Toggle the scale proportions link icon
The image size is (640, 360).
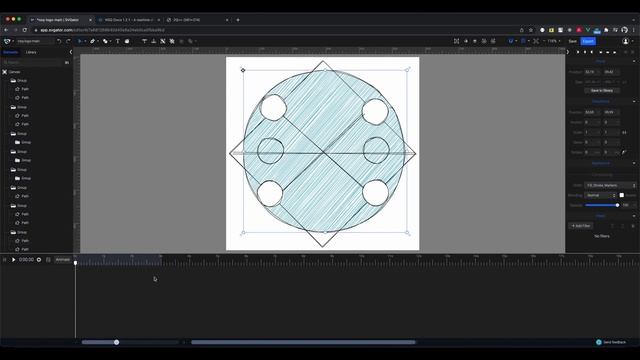624,132
